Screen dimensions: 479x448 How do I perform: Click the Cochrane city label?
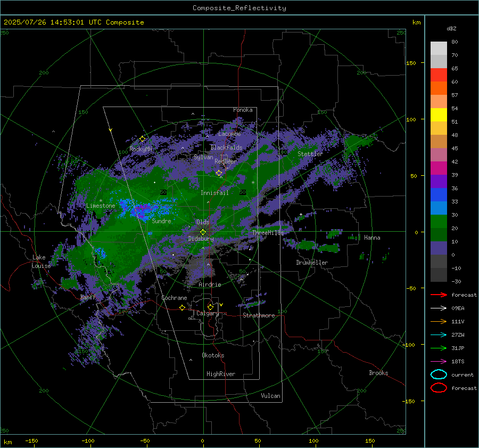tap(174, 298)
